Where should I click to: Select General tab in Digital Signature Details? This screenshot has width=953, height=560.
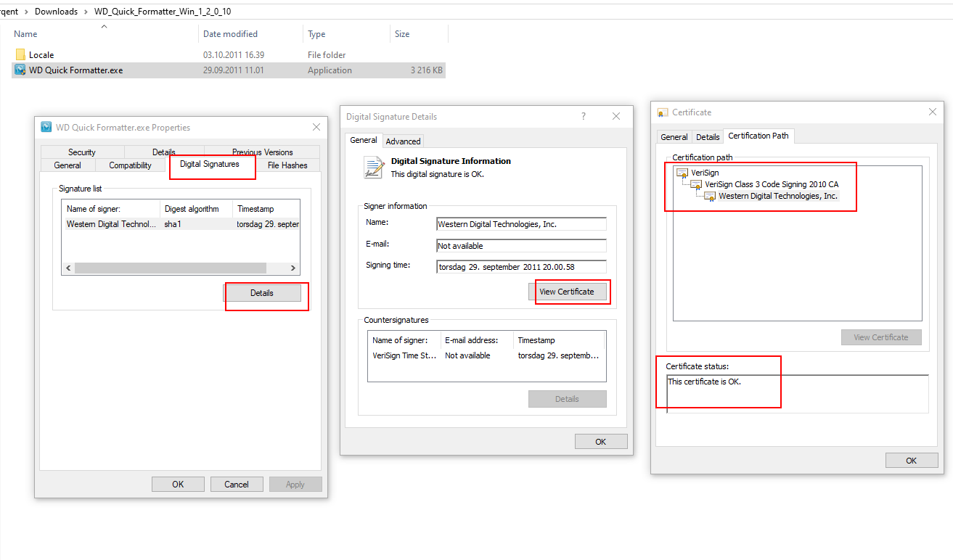364,140
